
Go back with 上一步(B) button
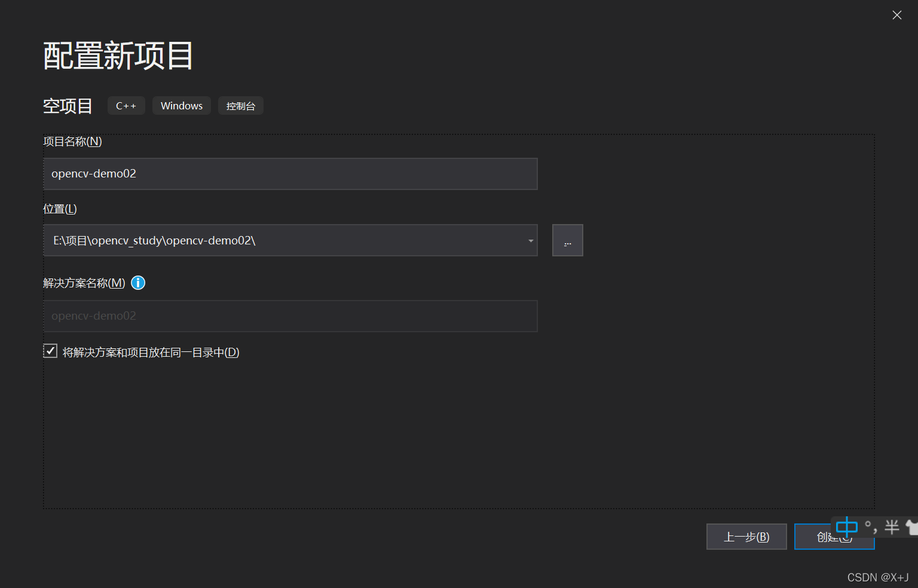point(746,537)
